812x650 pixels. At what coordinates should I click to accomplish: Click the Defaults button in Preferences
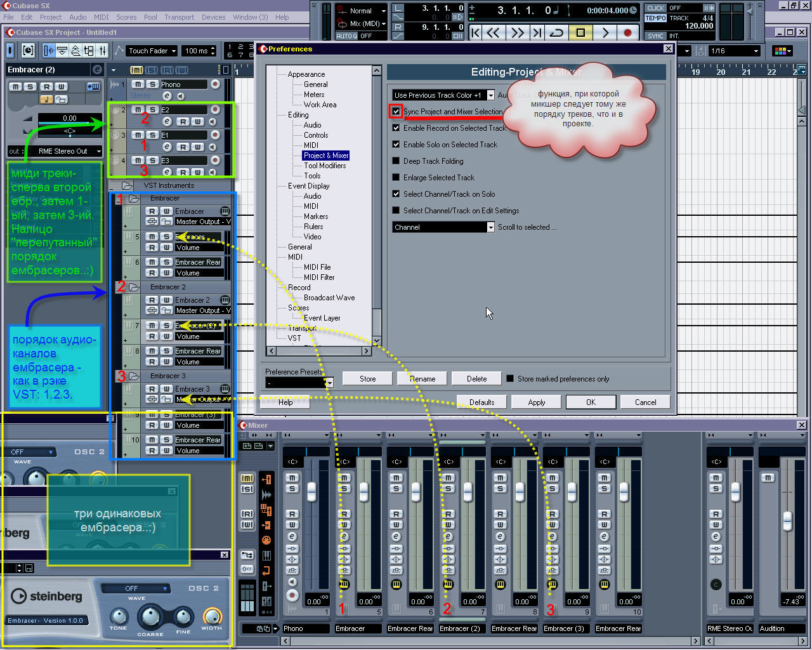pos(482,402)
